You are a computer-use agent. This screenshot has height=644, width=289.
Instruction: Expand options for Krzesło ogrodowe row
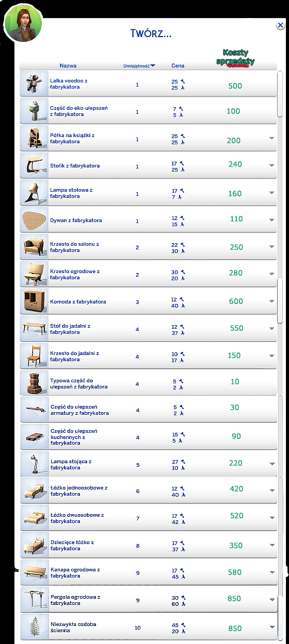coord(271,274)
